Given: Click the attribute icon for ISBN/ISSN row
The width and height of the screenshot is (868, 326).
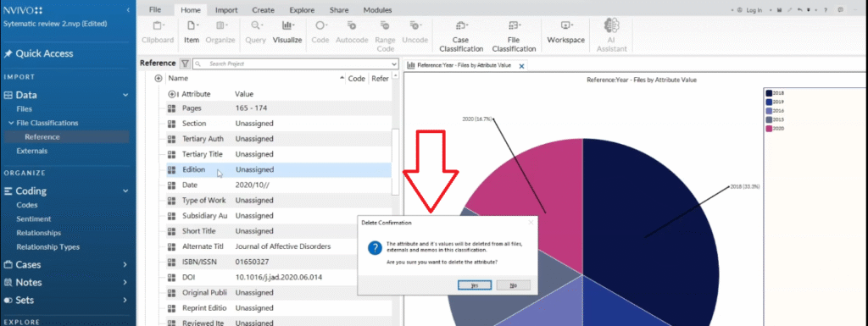Looking at the screenshot, I should [171, 262].
